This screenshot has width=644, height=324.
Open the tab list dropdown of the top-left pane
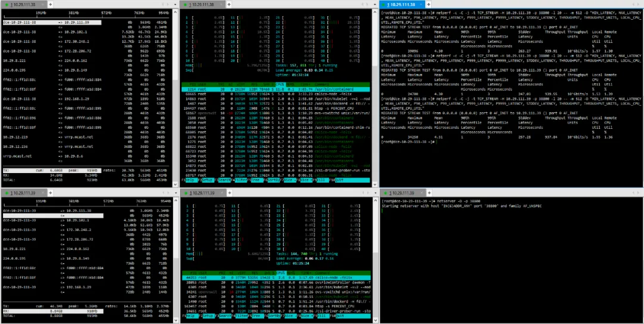pyautogui.click(x=175, y=4)
